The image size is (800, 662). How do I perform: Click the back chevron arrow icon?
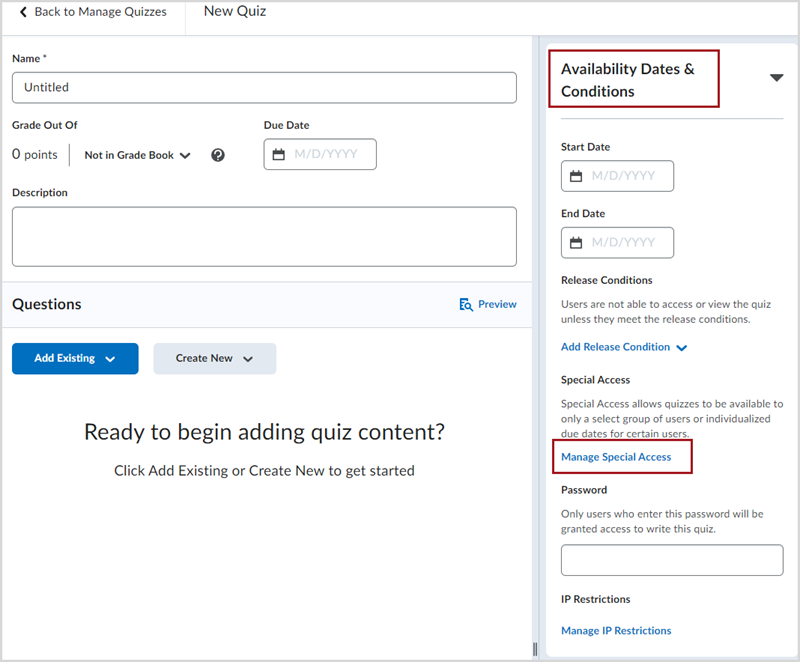[x=23, y=12]
